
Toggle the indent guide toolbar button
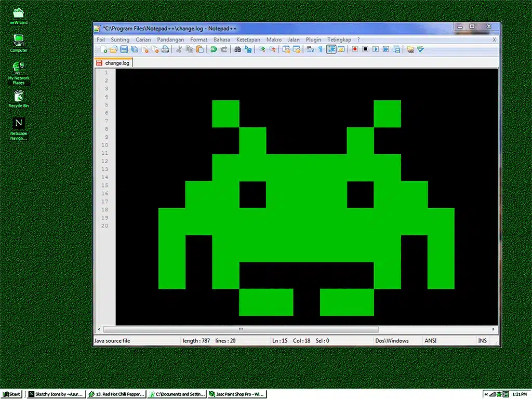click(x=331, y=49)
